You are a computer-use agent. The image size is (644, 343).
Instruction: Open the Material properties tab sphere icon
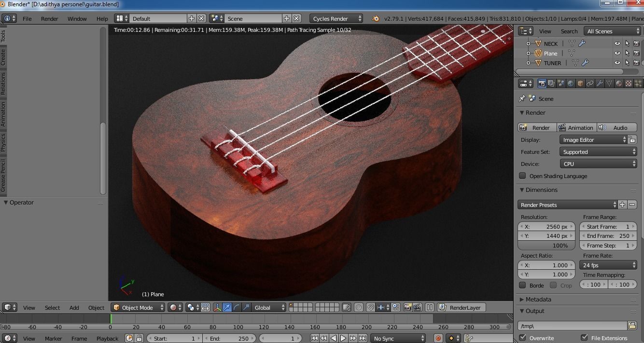pyautogui.click(x=619, y=83)
